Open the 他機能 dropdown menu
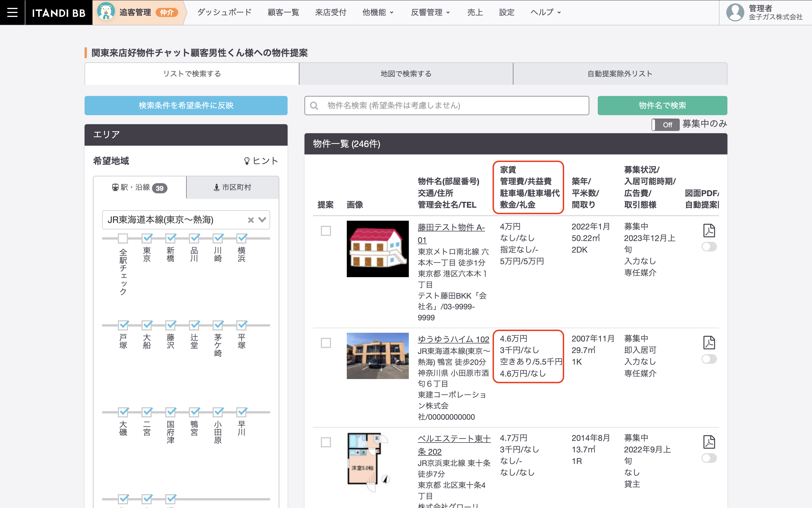 coord(378,12)
